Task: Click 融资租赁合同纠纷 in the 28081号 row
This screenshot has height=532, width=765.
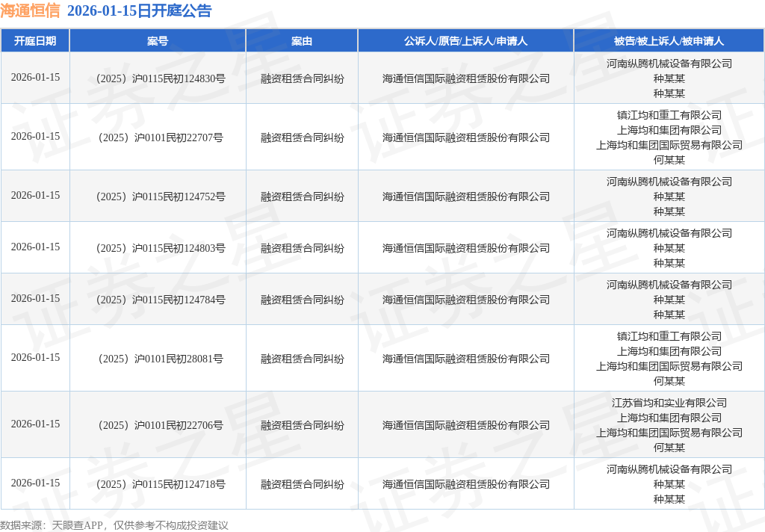Action: point(302,359)
